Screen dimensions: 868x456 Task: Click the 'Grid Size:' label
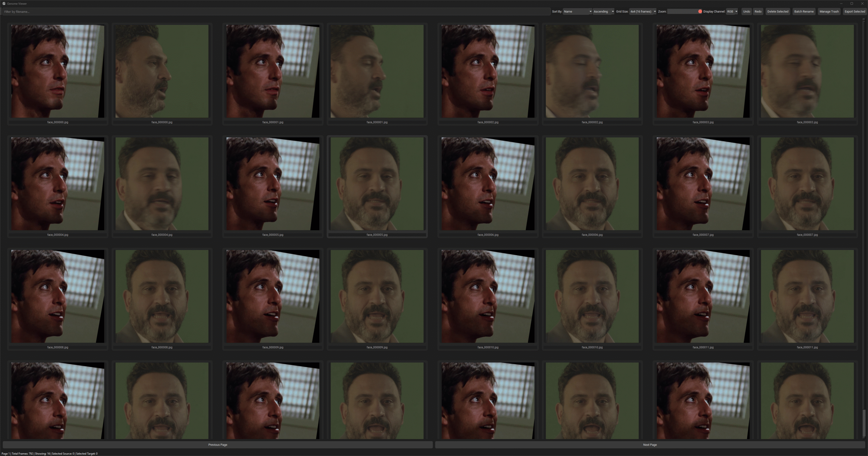622,12
